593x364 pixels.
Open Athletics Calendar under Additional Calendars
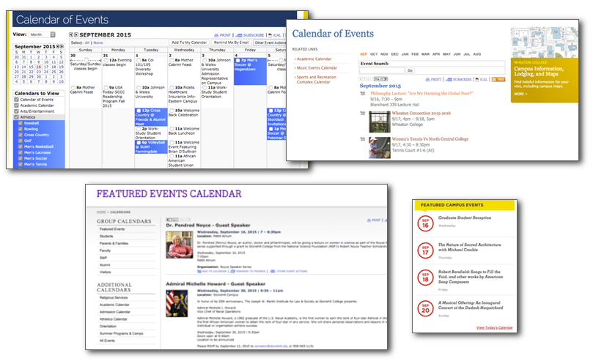tap(114, 319)
